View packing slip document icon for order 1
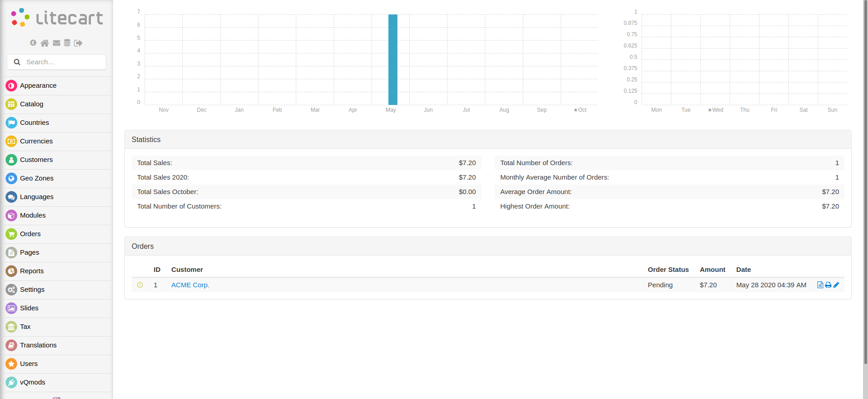 pos(820,285)
